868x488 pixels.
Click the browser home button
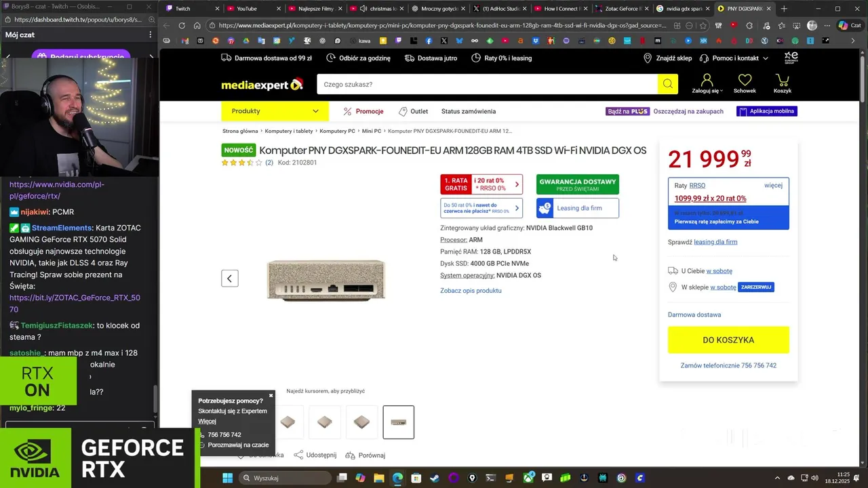197,26
